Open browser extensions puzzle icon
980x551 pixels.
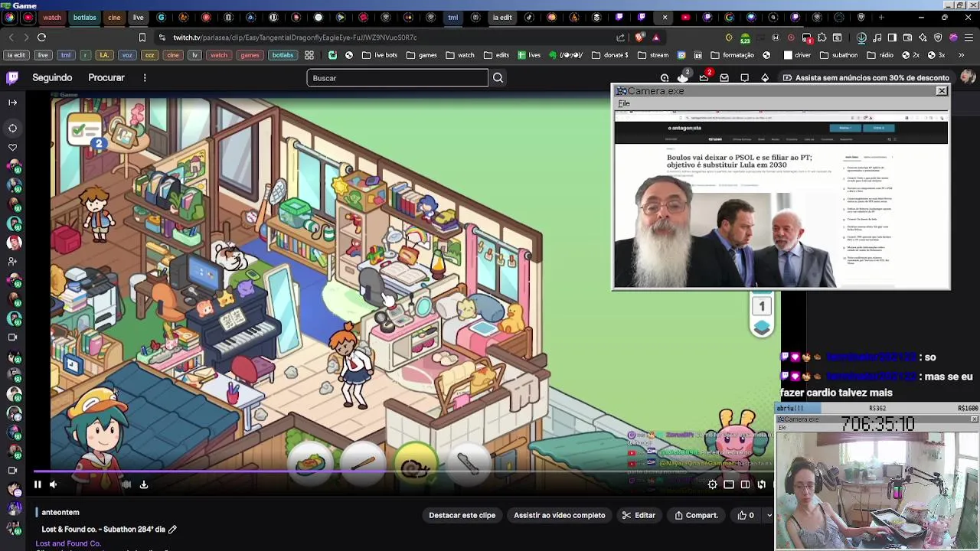822,37
